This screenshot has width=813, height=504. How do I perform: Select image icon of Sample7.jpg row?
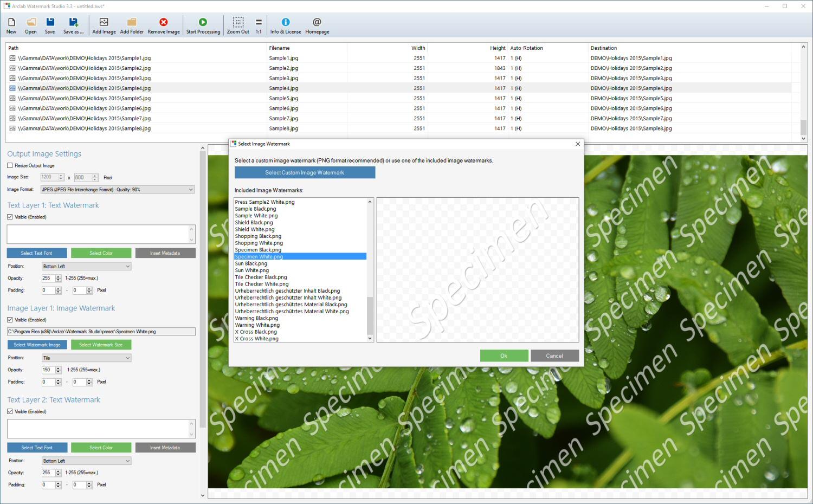coord(12,118)
